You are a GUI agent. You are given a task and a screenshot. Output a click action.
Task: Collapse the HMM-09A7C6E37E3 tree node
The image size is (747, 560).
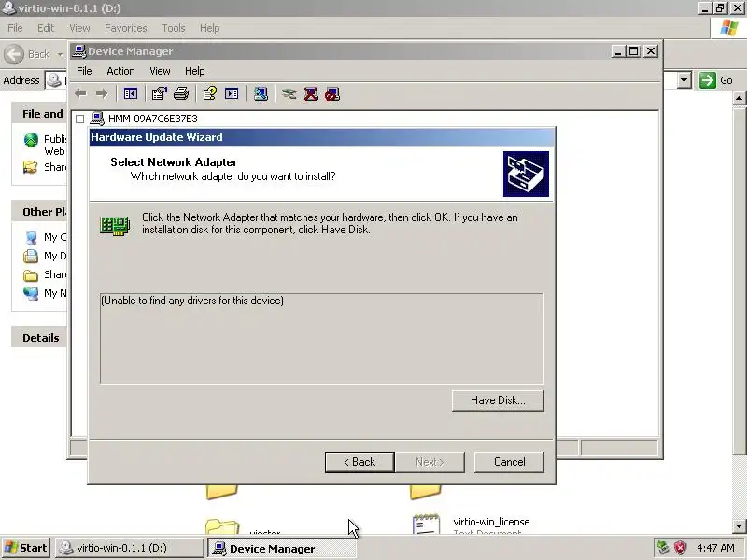tap(80, 119)
